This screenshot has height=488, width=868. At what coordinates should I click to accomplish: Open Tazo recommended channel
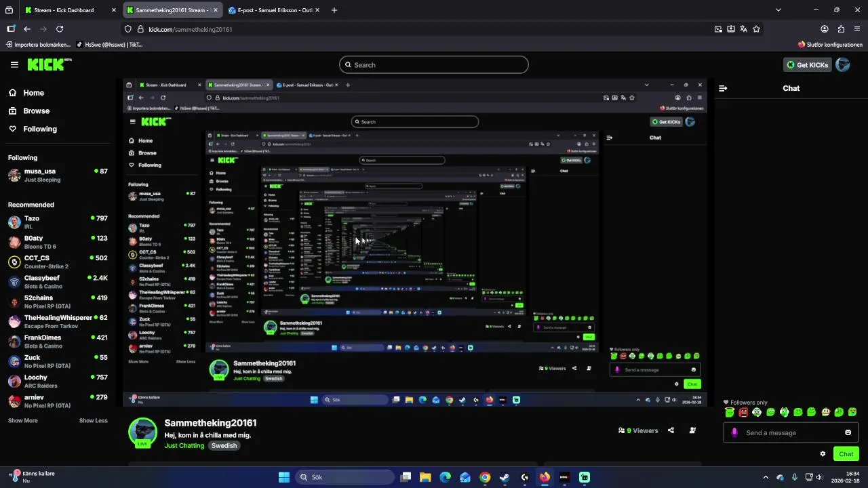click(x=58, y=222)
